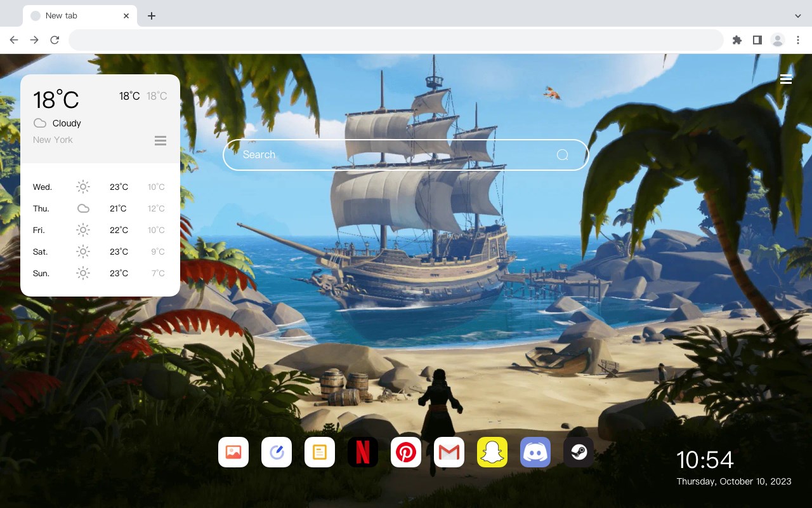The width and height of the screenshot is (812, 508).
Task: Reload the current page
Action: point(55,40)
